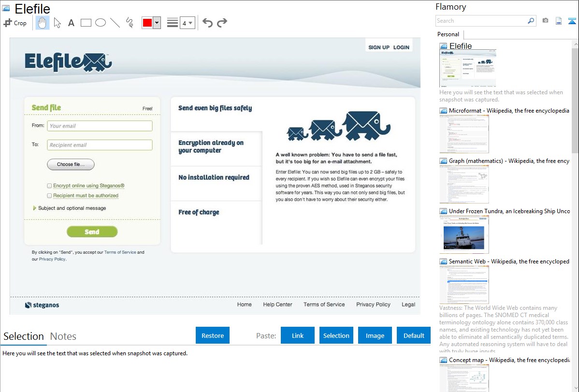The height and width of the screenshot is (392, 579).
Task: Open the Under Frozen Tundra snapshot thumbnail
Action: (x=464, y=234)
